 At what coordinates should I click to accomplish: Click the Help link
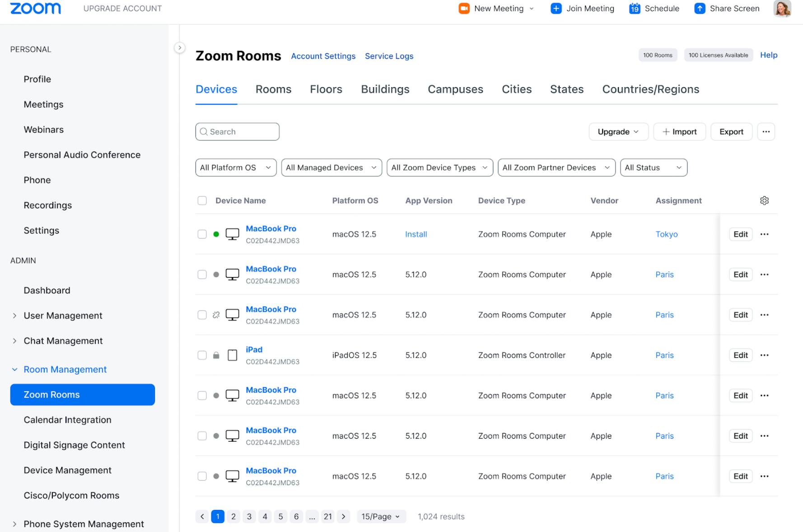click(x=769, y=55)
